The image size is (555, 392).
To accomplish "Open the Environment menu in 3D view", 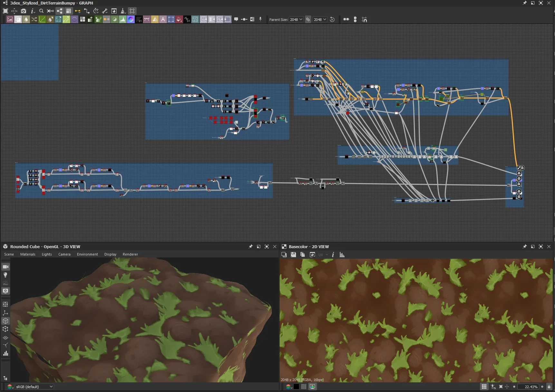I will (x=87, y=254).
